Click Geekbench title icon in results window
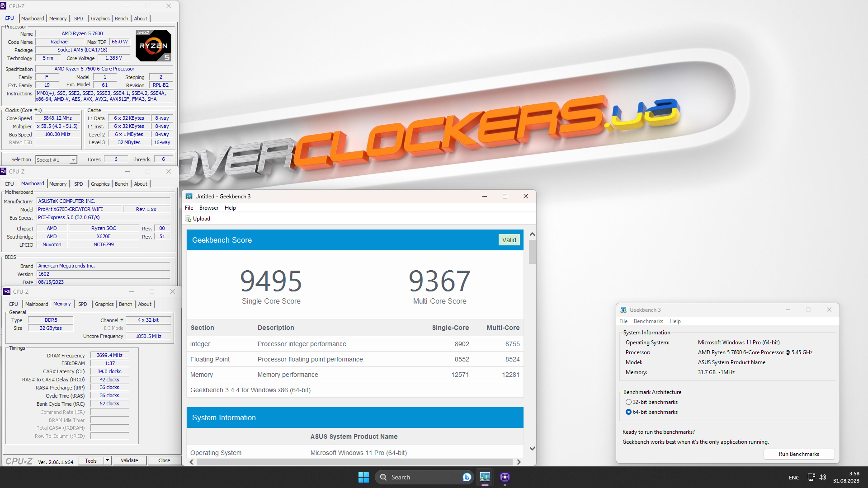The width and height of the screenshot is (868, 488). (189, 196)
